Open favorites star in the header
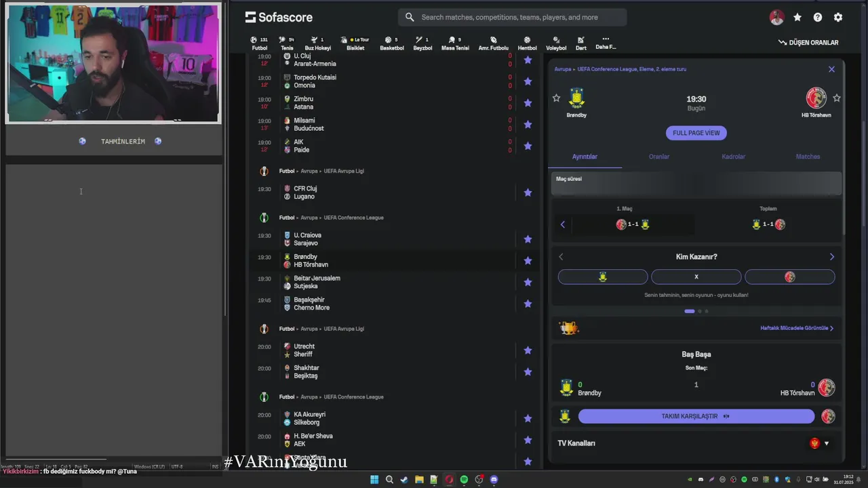Screen dimensions: 868x488 point(797,18)
